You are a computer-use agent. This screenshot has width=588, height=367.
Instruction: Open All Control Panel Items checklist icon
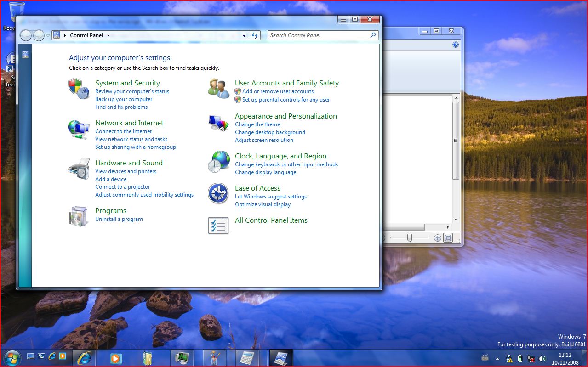pyautogui.click(x=218, y=226)
